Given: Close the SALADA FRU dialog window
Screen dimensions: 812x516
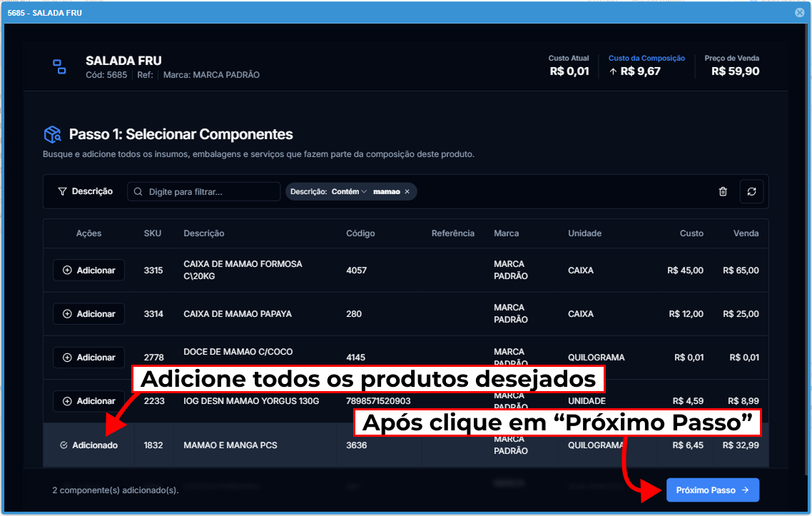Looking at the screenshot, I should pos(800,12).
